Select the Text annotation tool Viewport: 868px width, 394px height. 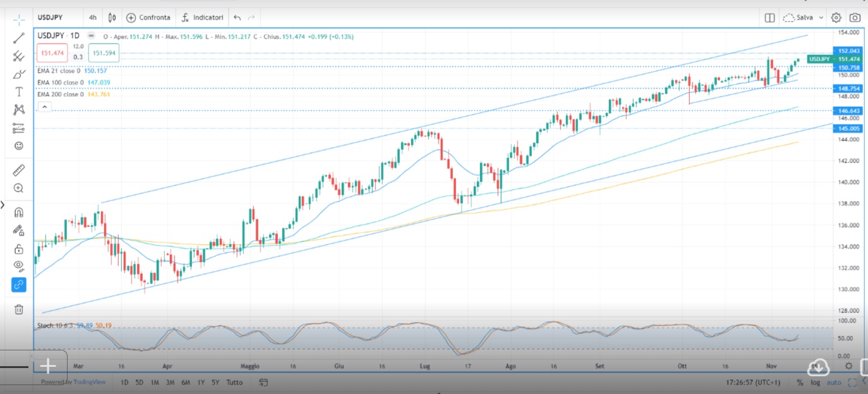[x=18, y=91]
